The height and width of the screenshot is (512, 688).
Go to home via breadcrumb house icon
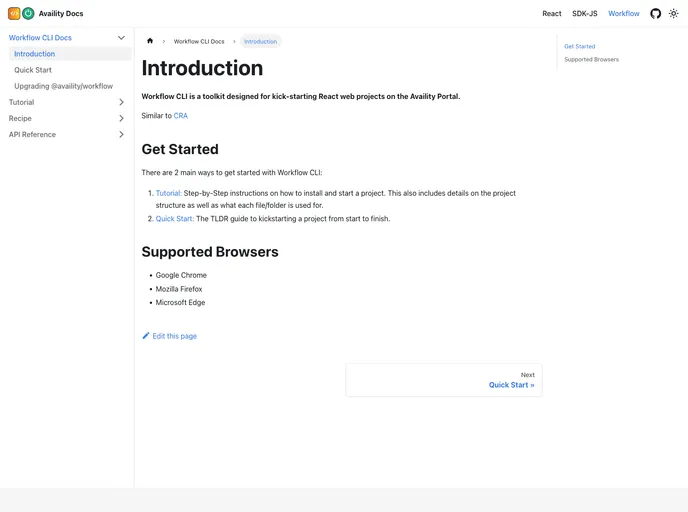tap(150, 41)
